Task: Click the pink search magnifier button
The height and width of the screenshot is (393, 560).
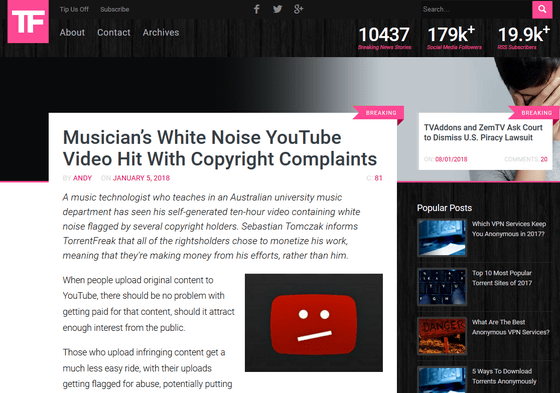Action: pyautogui.click(x=542, y=9)
